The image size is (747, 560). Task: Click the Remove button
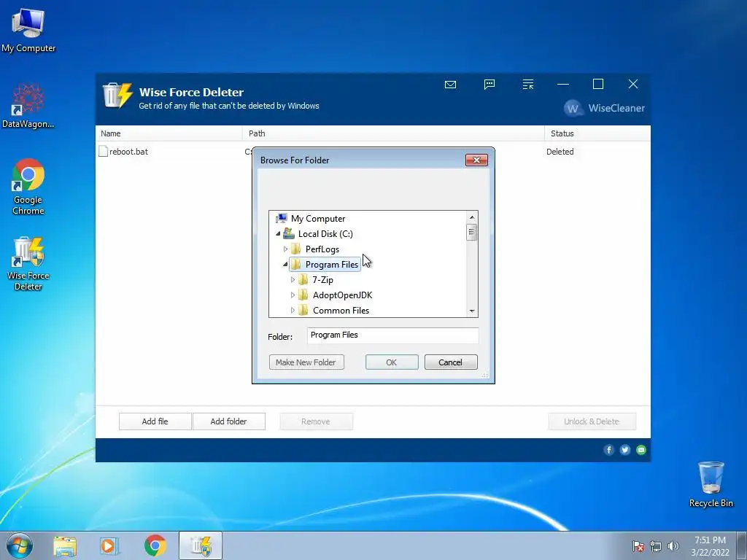(316, 421)
